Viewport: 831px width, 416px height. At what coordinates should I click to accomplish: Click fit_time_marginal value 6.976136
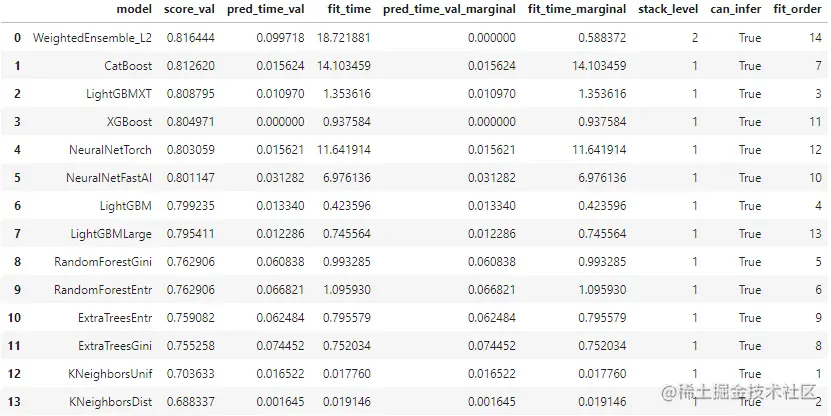[602, 178]
